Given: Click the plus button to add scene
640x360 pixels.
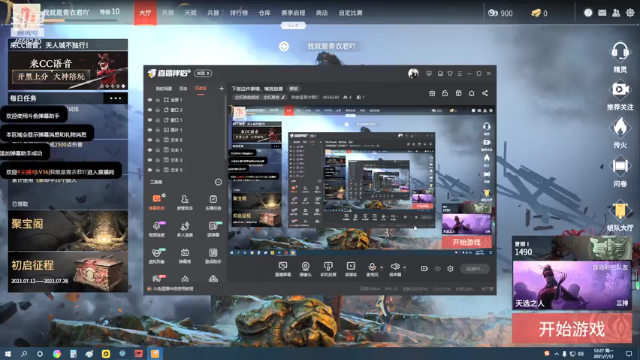Looking at the screenshot, I should [221, 88].
